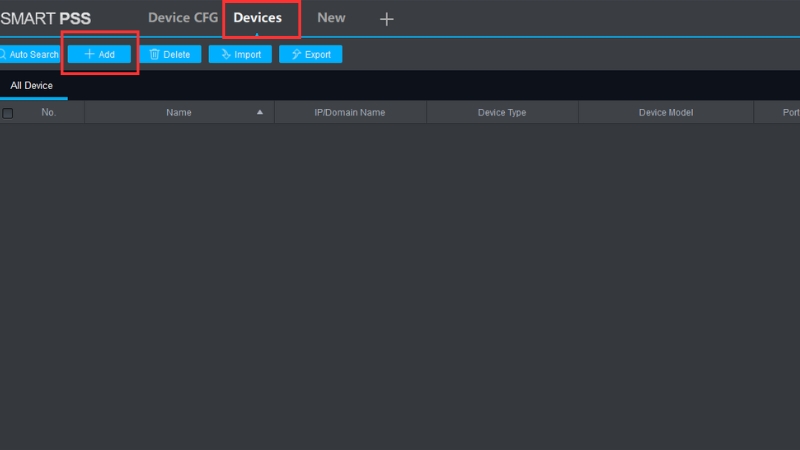Select the Devices tab
Image resolution: width=800 pixels, height=450 pixels.
(x=257, y=18)
